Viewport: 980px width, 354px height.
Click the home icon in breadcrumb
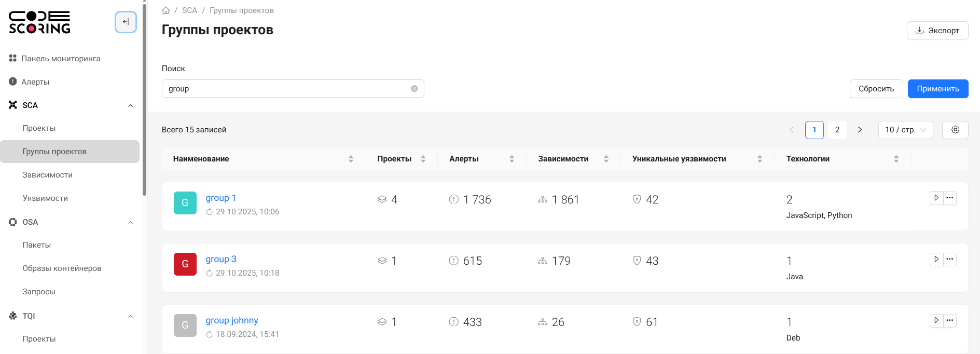166,10
